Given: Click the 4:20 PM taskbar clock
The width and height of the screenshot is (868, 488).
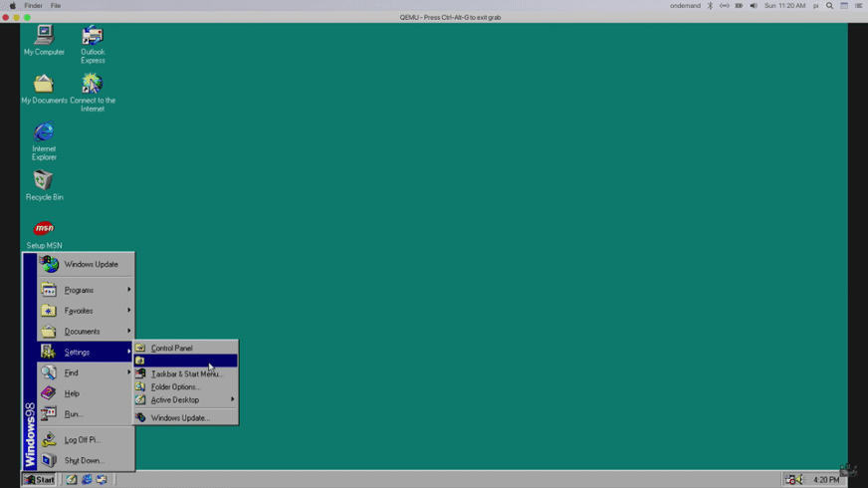Looking at the screenshot, I should pos(826,480).
